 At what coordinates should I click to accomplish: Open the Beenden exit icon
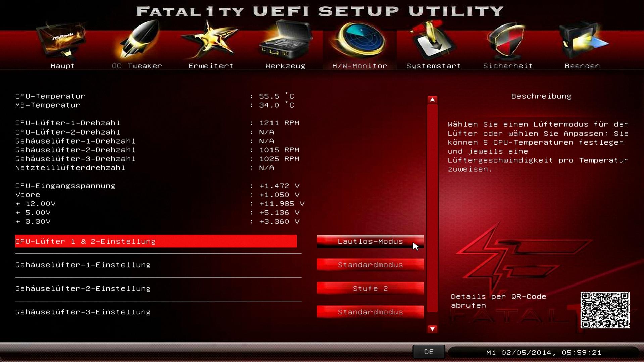point(583,40)
